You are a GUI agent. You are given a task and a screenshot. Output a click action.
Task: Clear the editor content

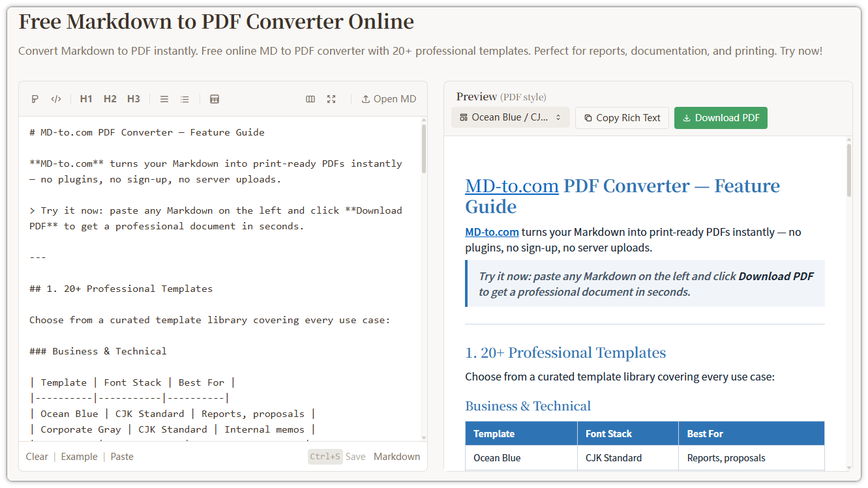(37, 457)
